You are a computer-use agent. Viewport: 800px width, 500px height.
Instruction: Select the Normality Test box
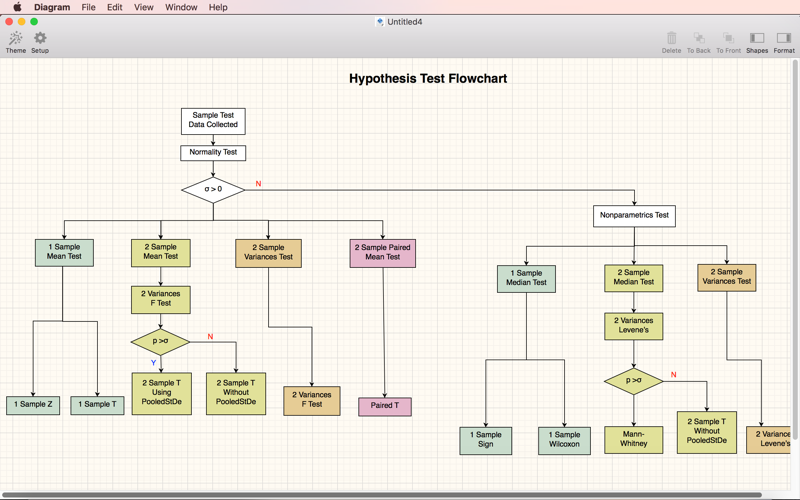pos(213,153)
